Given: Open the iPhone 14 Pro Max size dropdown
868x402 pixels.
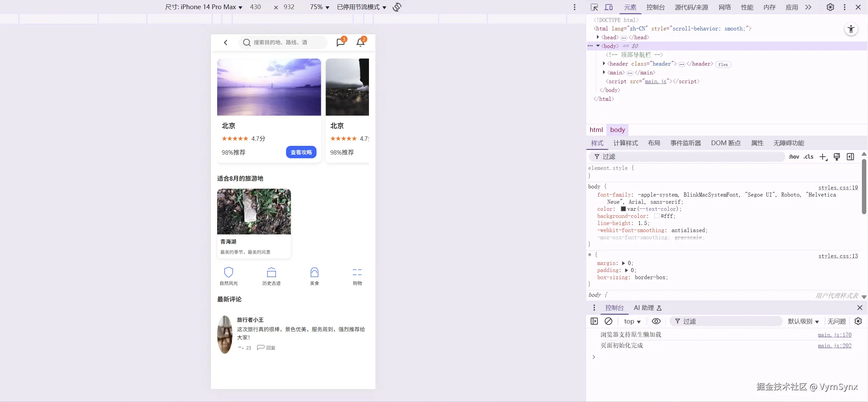Looking at the screenshot, I should click(x=204, y=7).
